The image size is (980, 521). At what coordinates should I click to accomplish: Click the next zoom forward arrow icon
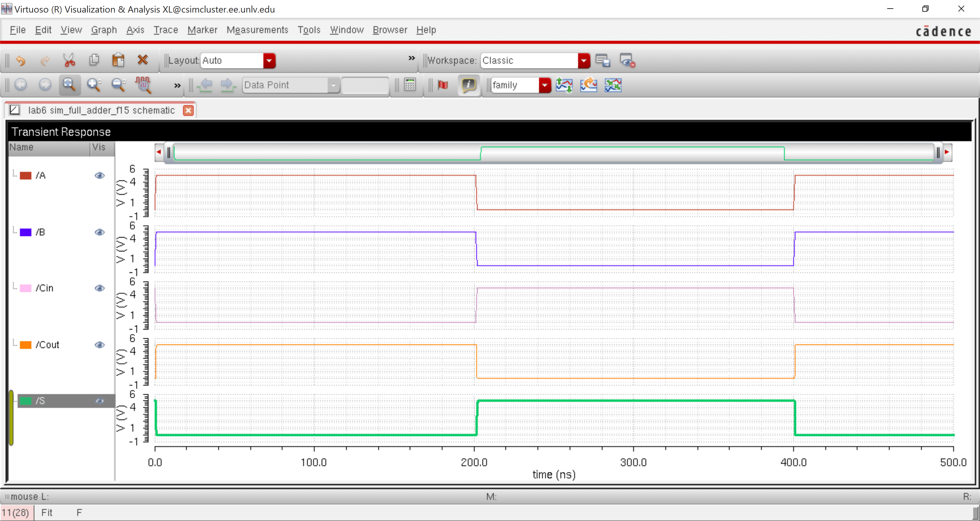point(45,85)
